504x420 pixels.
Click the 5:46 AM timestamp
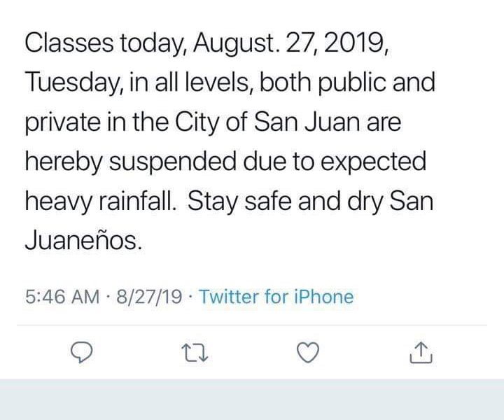click(62, 297)
